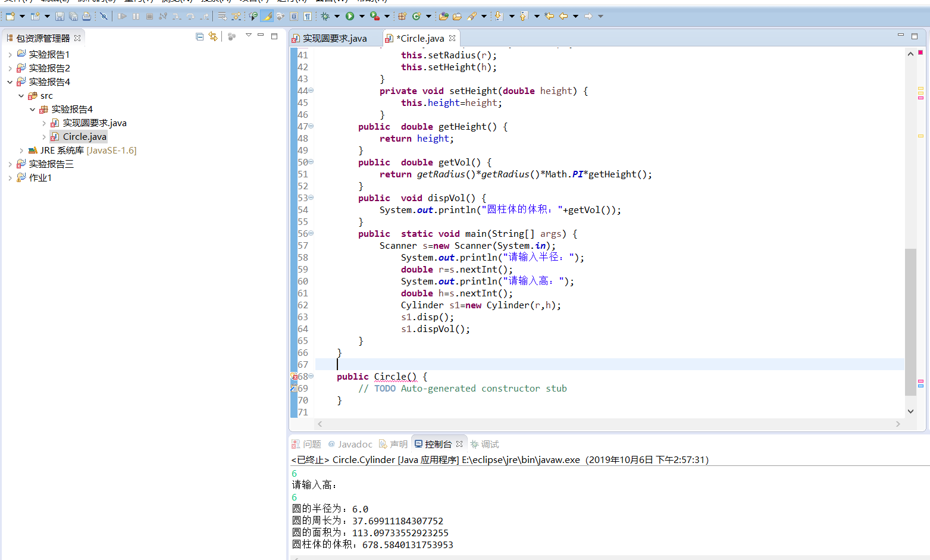Toggle Mark Occurrences highlighter icon
This screenshot has width=930, height=560.
267,16
